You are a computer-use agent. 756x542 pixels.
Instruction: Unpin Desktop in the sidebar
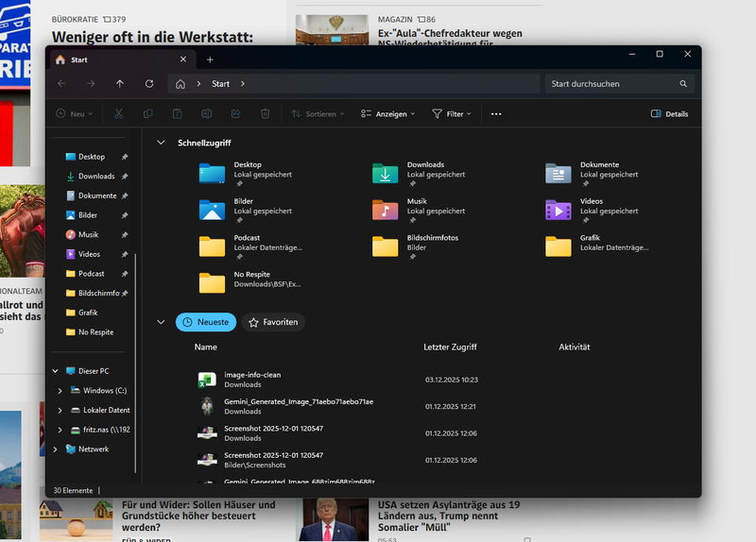[125, 157]
